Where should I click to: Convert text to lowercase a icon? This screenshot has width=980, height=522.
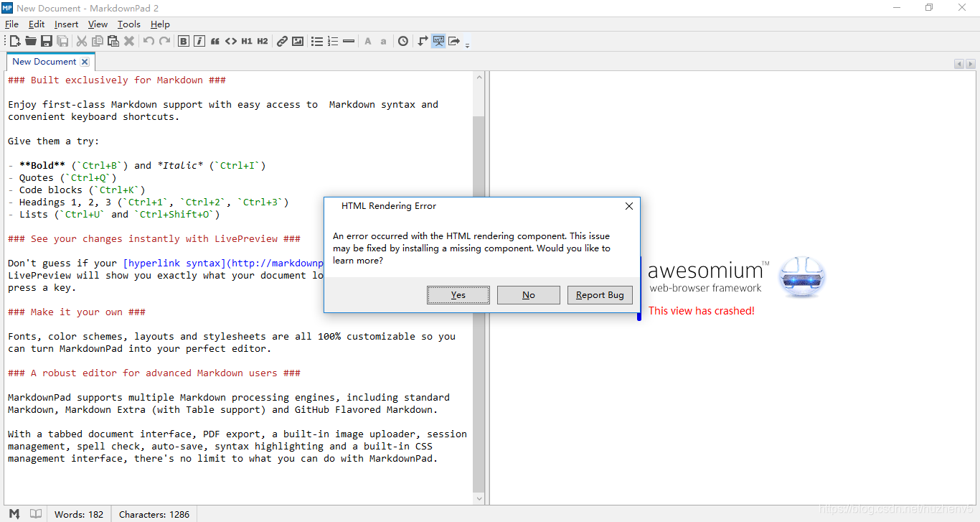click(384, 41)
